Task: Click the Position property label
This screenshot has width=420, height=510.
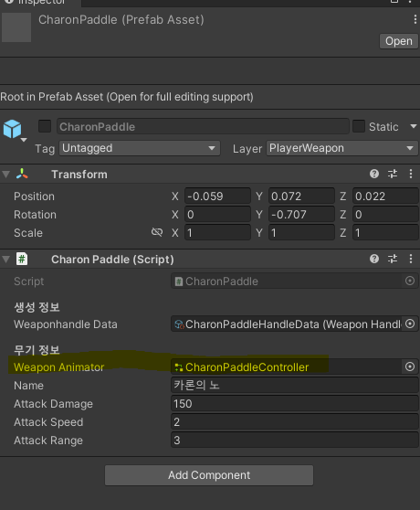Action: pyautogui.click(x=34, y=197)
